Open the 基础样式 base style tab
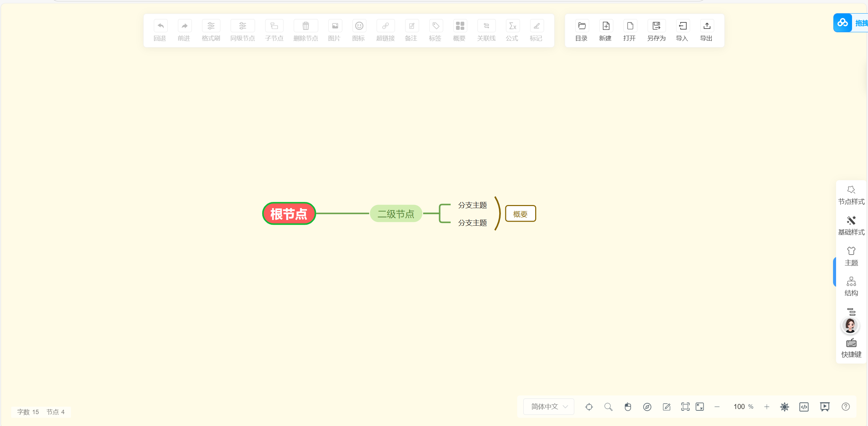The height and width of the screenshot is (426, 868). [x=851, y=226]
